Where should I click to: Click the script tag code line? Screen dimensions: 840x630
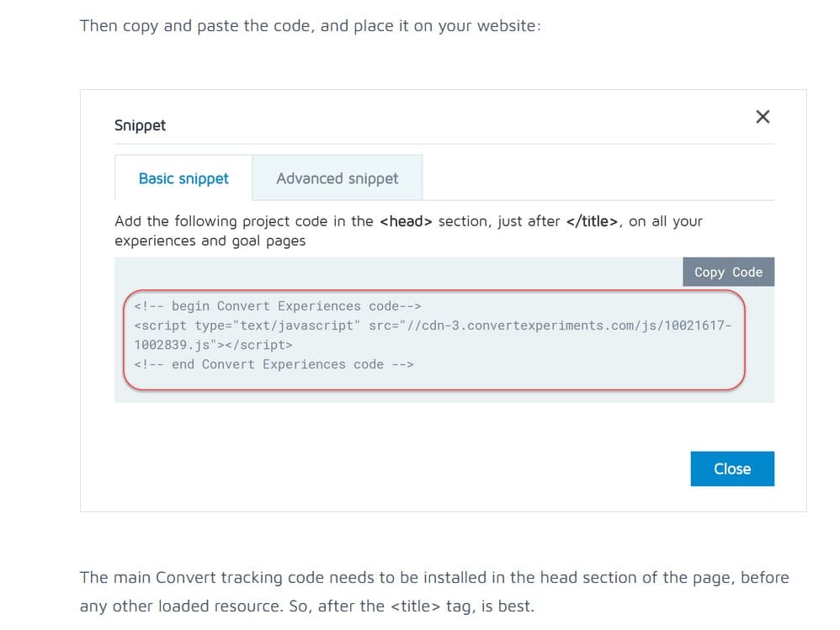pyautogui.click(x=433, y=326)
